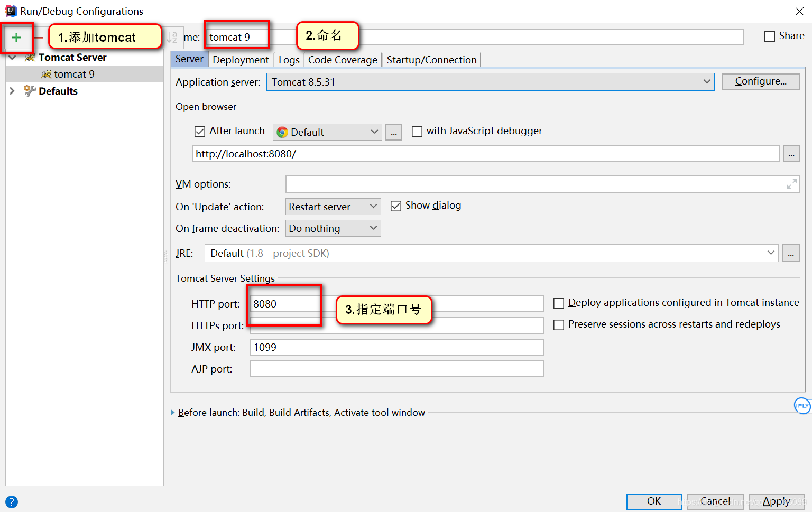Click the empty HTTPs port field

pyautogui.click(x=396, y=325)
